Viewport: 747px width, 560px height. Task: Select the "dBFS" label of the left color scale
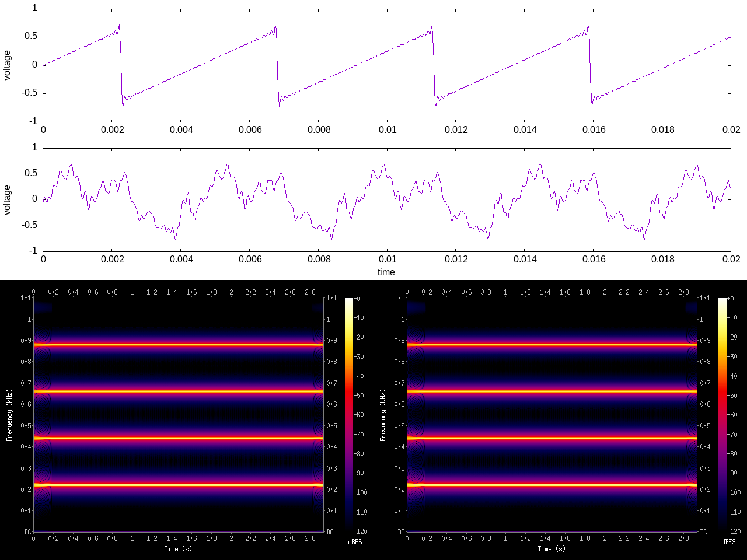pos(355,542)
